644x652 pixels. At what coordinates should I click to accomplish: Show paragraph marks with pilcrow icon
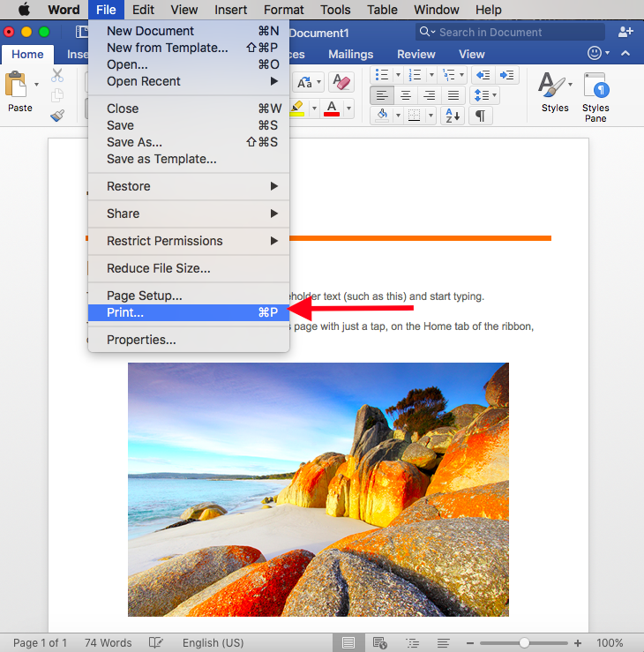[480, 116]
